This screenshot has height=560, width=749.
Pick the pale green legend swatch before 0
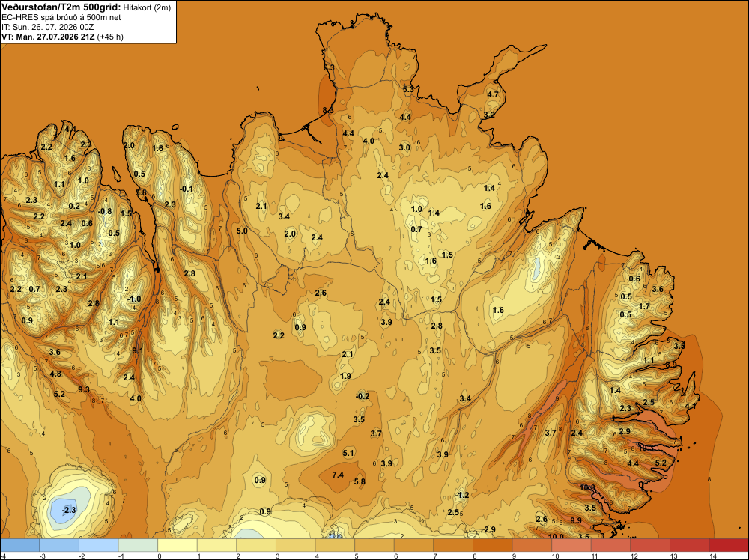pos(138,545)
